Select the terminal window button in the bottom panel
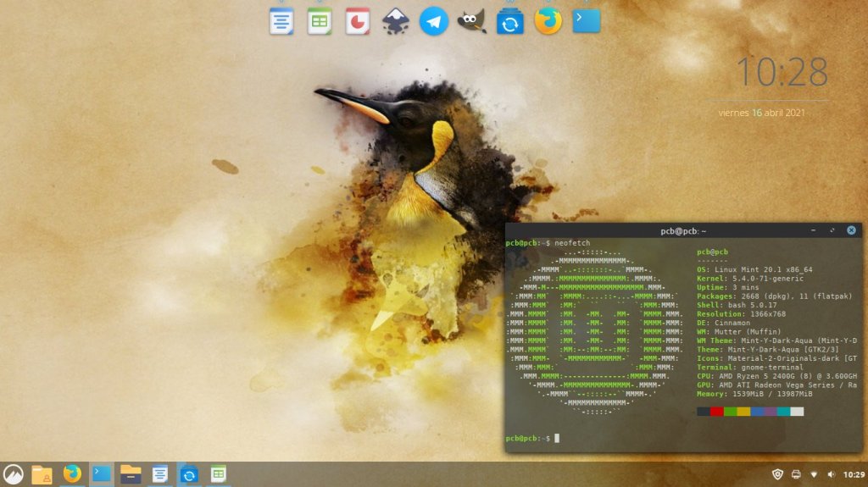 [x=102, y=474]
